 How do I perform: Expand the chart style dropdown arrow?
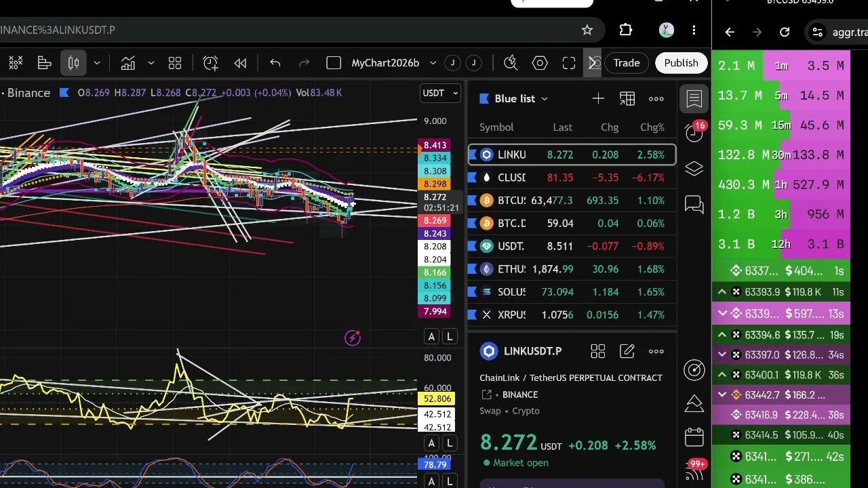[97, 63]
